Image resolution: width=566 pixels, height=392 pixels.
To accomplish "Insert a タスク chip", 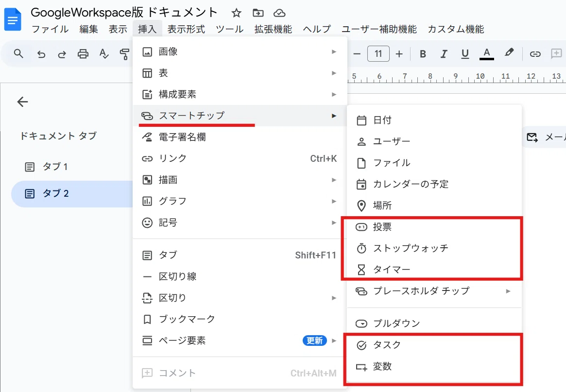I will click(434, 345).
